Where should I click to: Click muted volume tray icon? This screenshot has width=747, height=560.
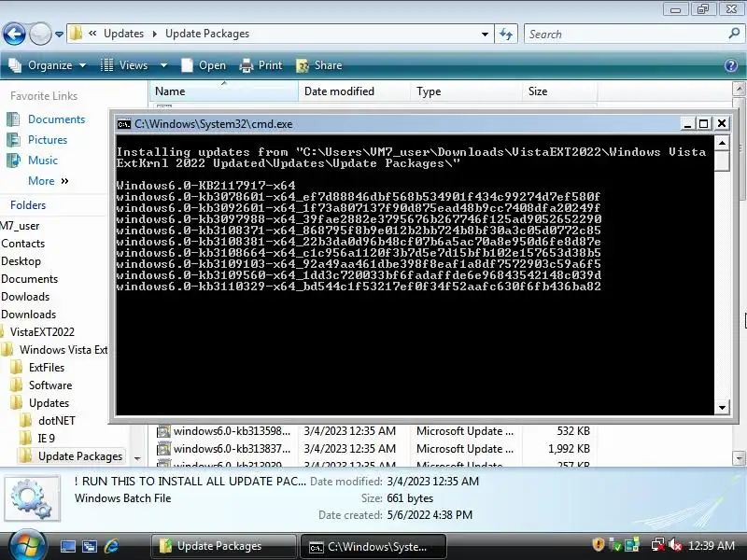(675, 545)
